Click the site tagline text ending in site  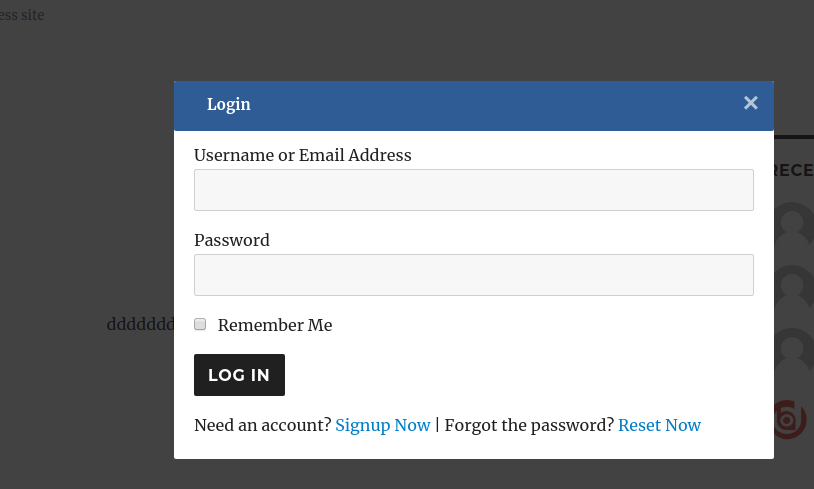click(22, 15)
